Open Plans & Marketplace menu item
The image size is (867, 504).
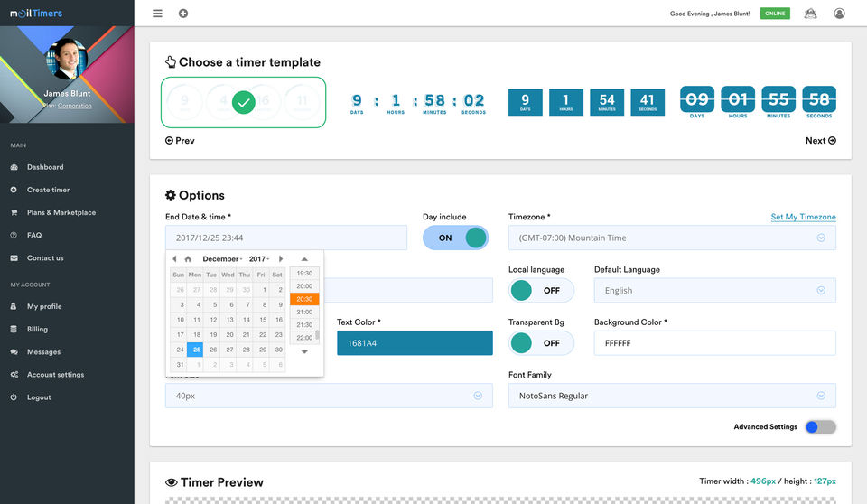[61, 212]
